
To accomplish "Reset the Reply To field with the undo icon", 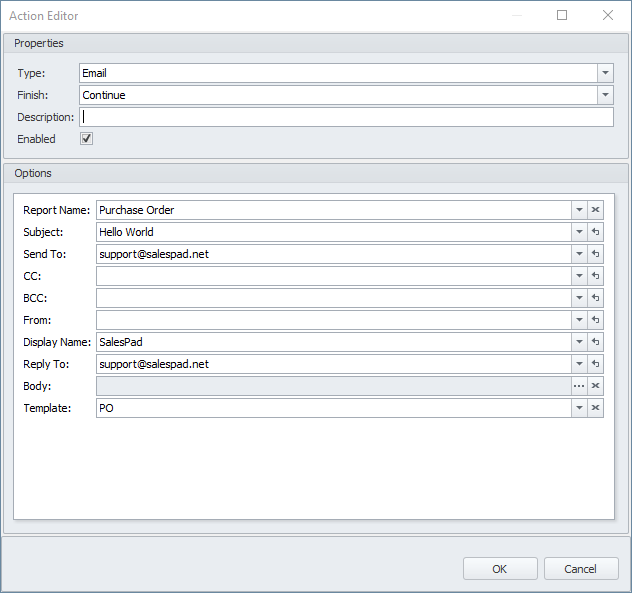I will 595,364.
